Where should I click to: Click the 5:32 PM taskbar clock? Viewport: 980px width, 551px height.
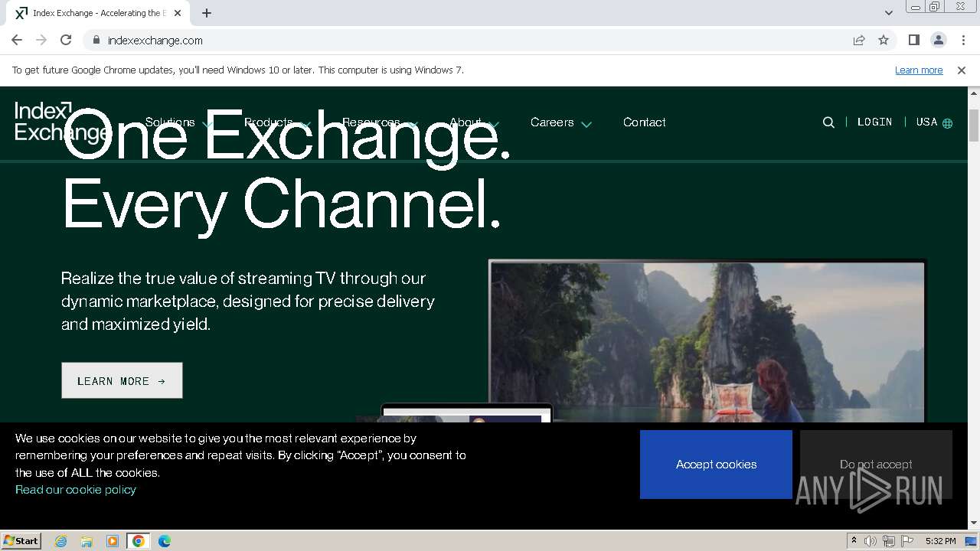coord(940,541)
